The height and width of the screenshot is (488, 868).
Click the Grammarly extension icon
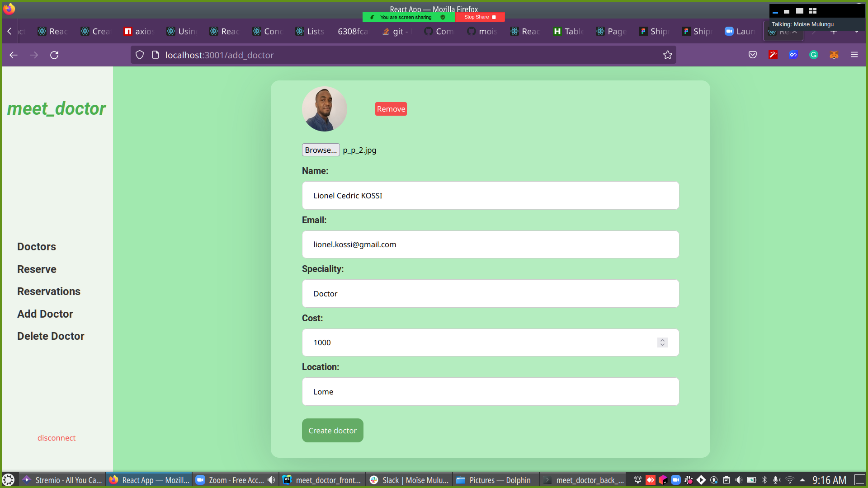(814, 55)
